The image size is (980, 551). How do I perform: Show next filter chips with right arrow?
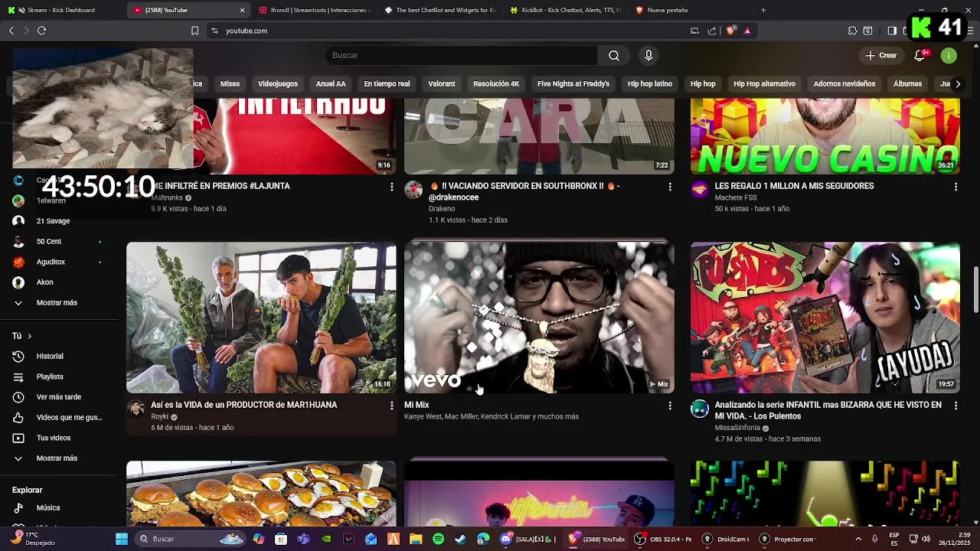tap(957, 83)
